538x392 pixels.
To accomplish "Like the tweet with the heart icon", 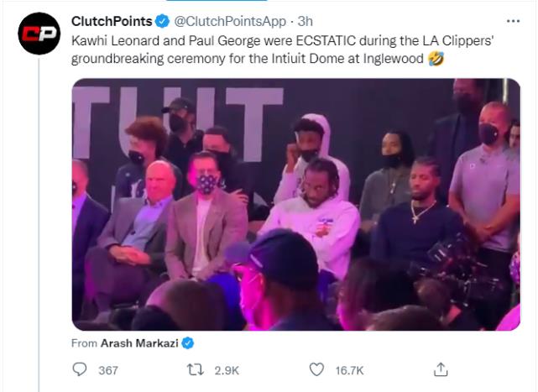I will [316, 369].
